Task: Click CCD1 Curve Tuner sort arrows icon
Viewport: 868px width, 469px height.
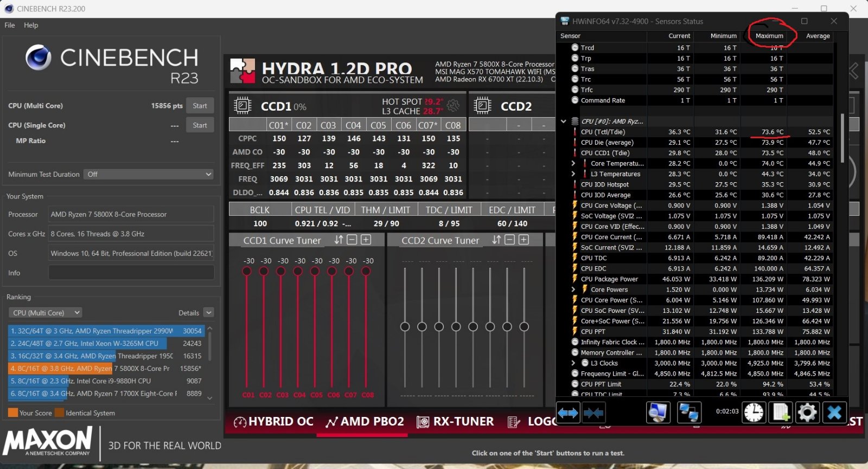Action: point(339,240)
